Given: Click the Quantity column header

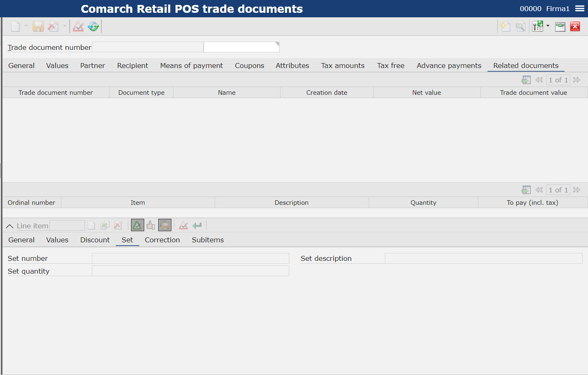Looking at the screenshot, I should 423,202.
